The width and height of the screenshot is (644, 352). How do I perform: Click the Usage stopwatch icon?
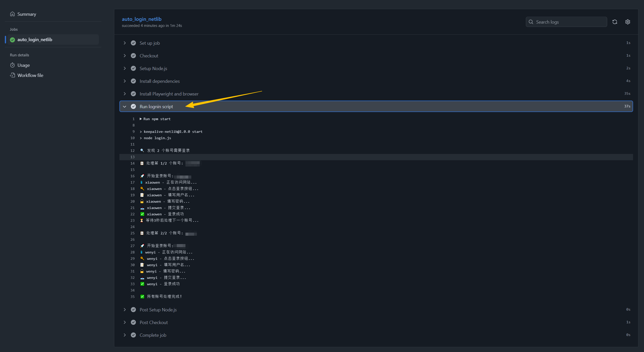[x=12, y=65]
